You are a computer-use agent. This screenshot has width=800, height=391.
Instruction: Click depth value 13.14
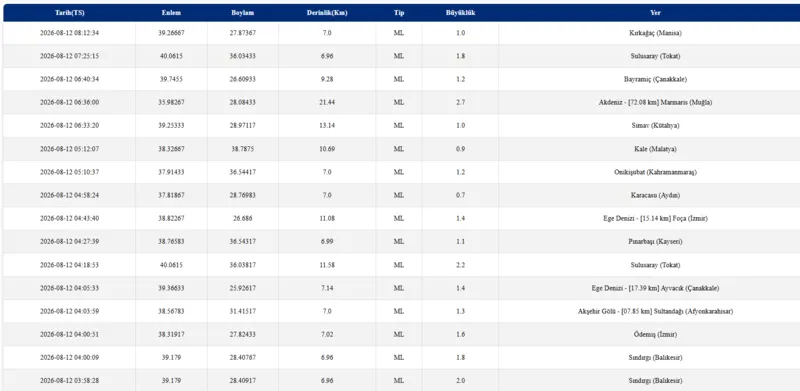pyautogui.click(x=327, y=126)
